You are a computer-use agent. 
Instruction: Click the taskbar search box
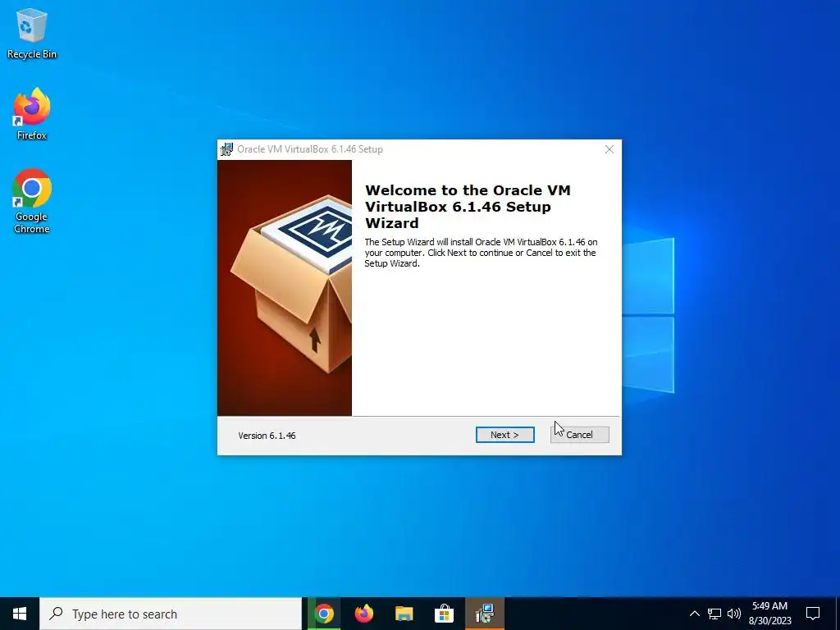[171, 614]
